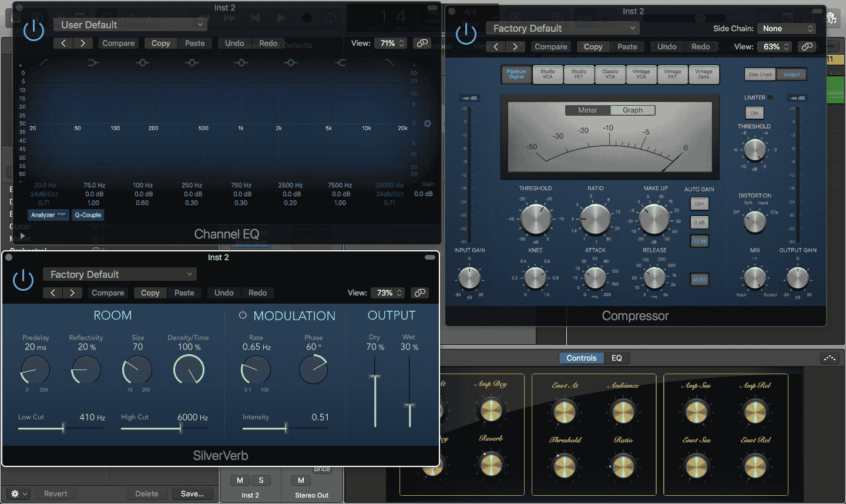Go to previous preset in Channel EQ
Viewport: 846px width, 504px height.
pyautogui.click(x=63, y=43)
